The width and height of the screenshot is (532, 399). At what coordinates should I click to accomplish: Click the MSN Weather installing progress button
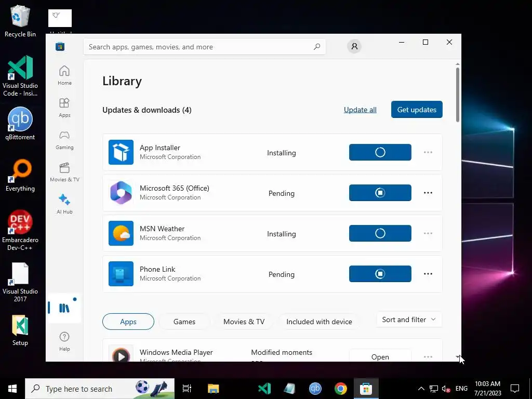click(380, 233)
